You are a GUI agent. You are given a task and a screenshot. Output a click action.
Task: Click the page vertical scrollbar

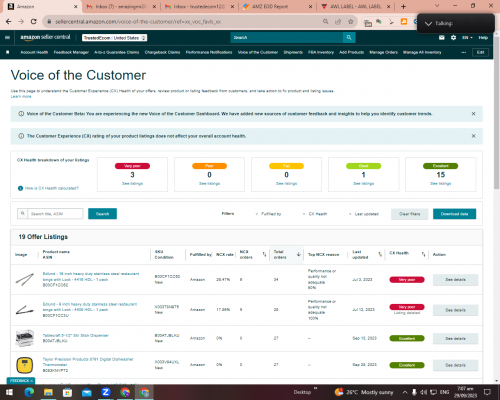[x=496, y=113]
